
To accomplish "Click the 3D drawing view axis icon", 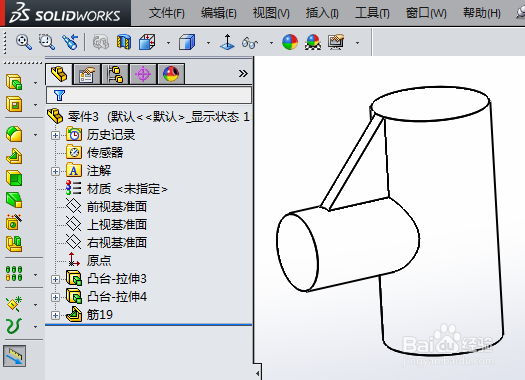I will tap(227, 43).
